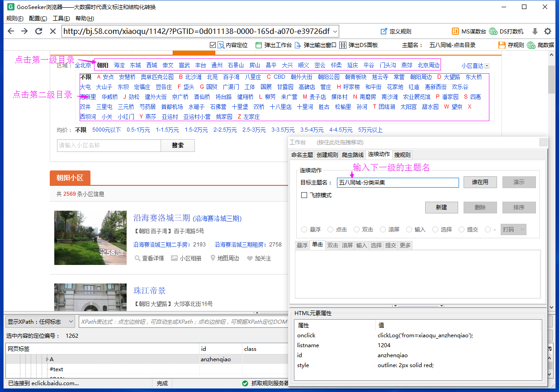Open the 帮助(H) menu
Viewport: 559px width, 392px height.
[85, 19]
